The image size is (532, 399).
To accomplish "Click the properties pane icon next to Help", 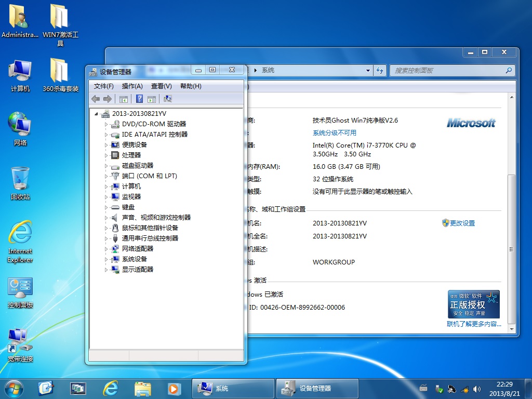I will click(152, 99).
